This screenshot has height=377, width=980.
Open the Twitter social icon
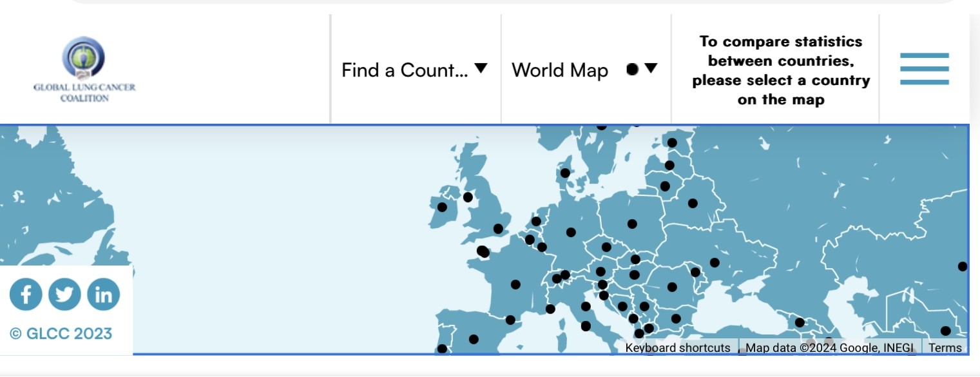pos(64,295)
